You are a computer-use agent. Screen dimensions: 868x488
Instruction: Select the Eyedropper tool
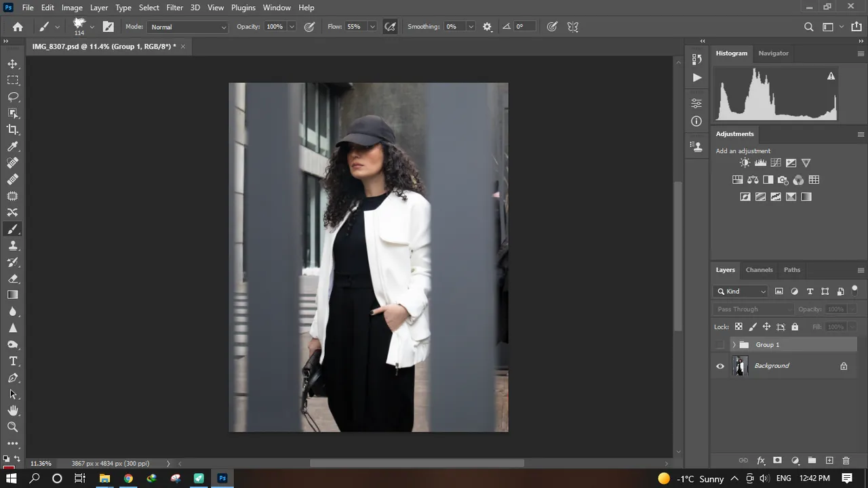point(13,146)
